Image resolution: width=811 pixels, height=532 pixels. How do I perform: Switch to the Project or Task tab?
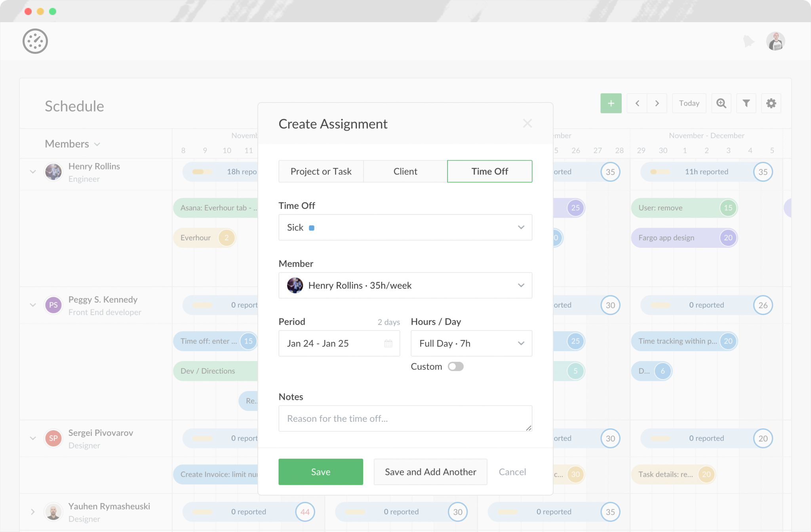coord(321,171)
